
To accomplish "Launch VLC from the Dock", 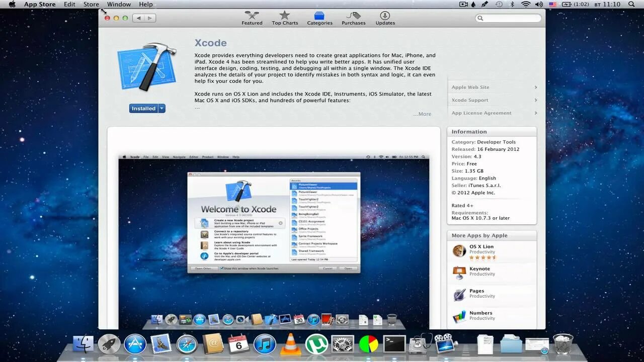I will (290, 344).
